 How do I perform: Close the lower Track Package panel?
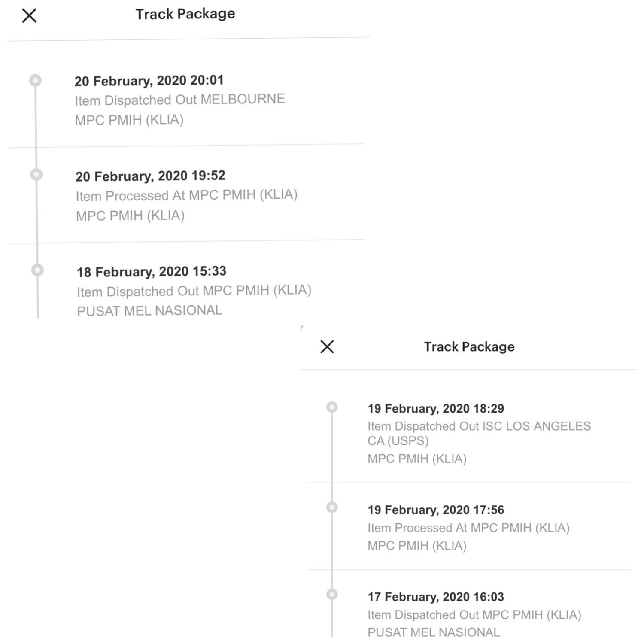[327, 346]
